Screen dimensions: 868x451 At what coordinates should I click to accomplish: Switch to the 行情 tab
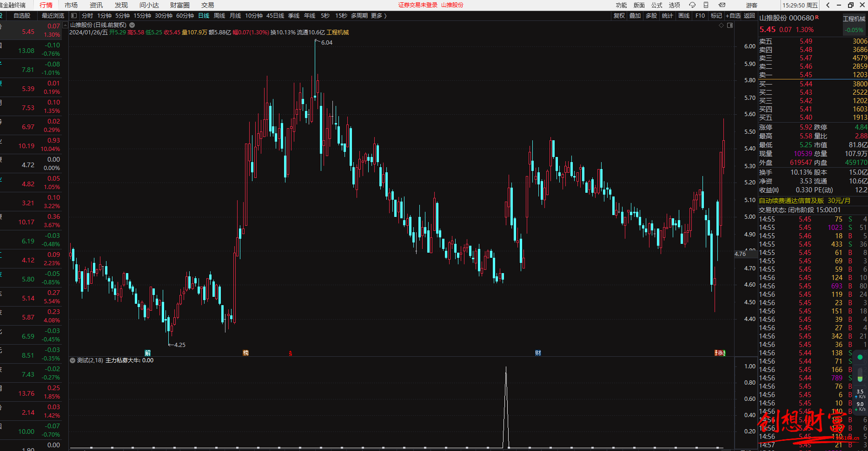46,5
